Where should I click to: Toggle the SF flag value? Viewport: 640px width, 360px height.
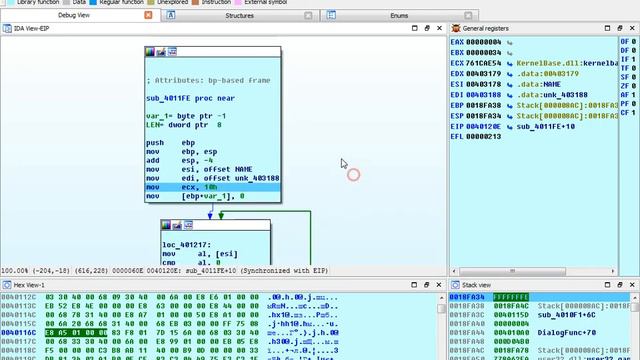pyautogui.click(x=633, y=77)
